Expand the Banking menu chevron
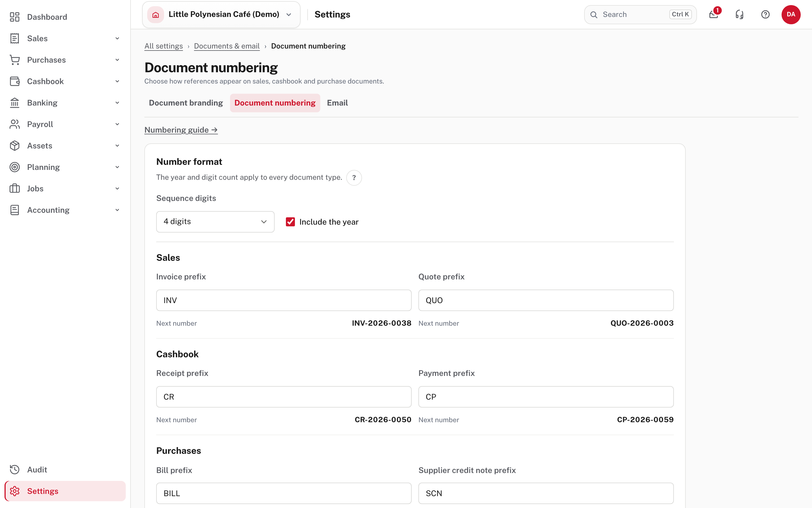 click(x=117, y=103)
